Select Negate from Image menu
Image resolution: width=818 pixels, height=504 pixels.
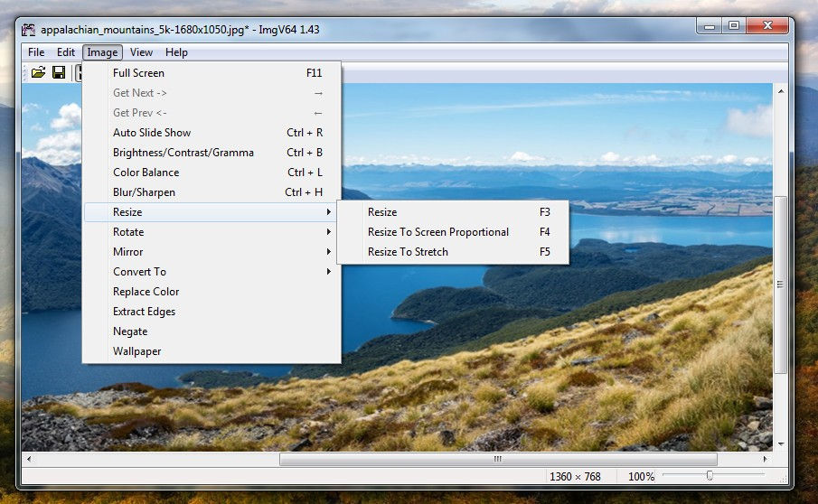(212, 331)
